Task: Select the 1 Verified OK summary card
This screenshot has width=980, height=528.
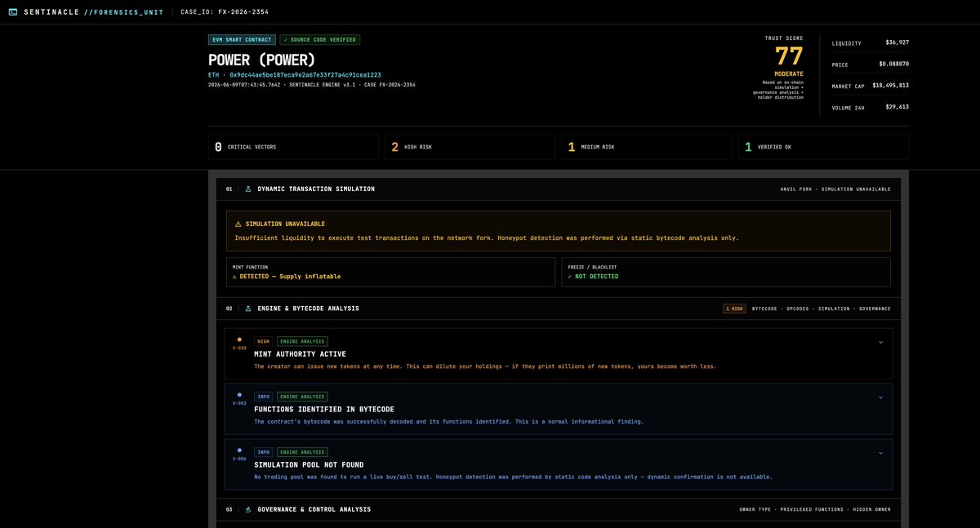Action: click(823, 147)
